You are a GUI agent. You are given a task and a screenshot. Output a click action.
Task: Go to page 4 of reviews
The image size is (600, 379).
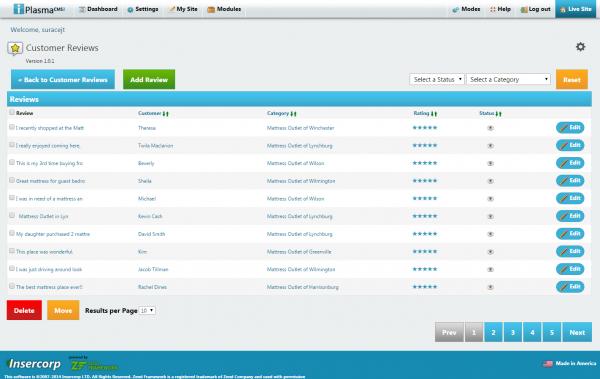532,332
